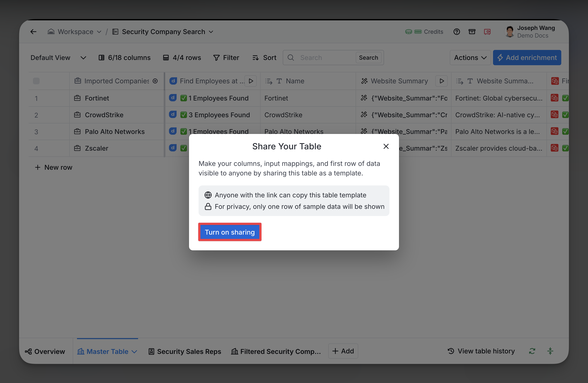This screenshot has width=588, height=383.
Task: Click the archive box icon in header
Action: (472, 32)
